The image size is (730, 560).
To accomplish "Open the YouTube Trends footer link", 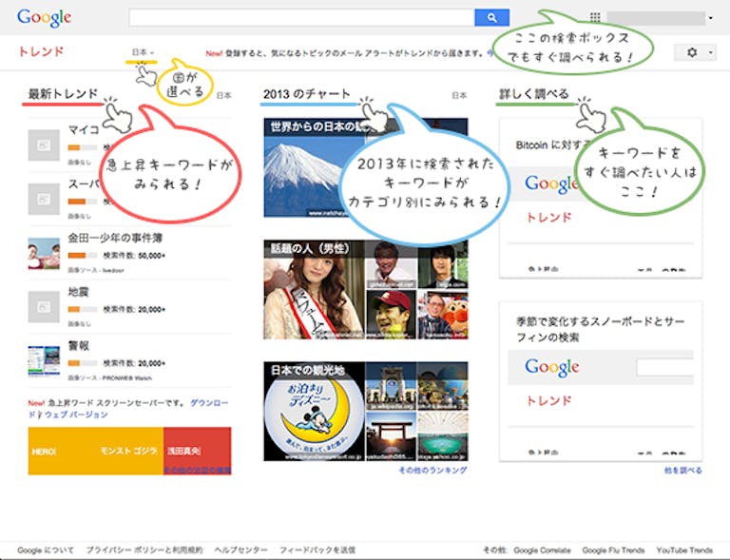I will tap(686, 550).
